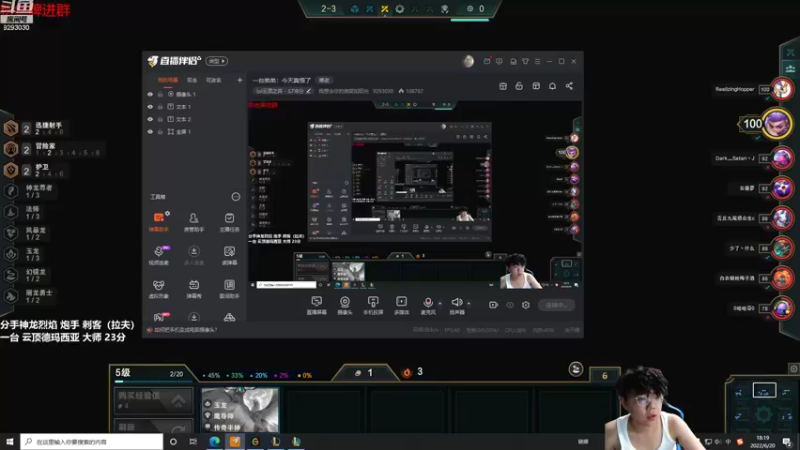The image size is (800, 450).
Task: Add a 手机投屏 phone cast source
Action: click(373, 305)
